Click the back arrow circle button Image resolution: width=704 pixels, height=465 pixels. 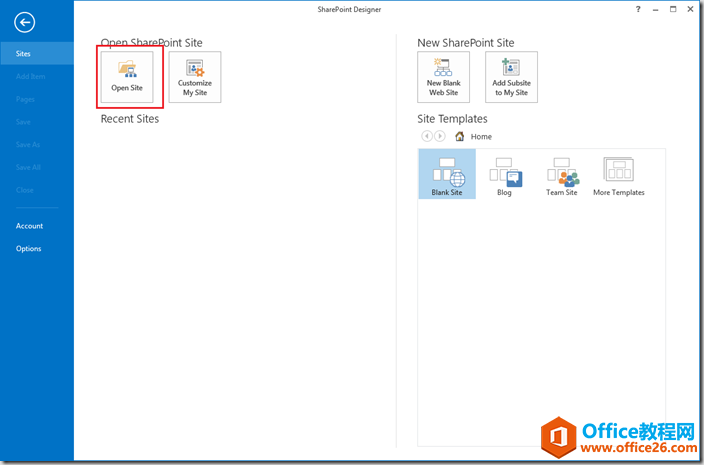pyautogui.click(x=24, y=22)
